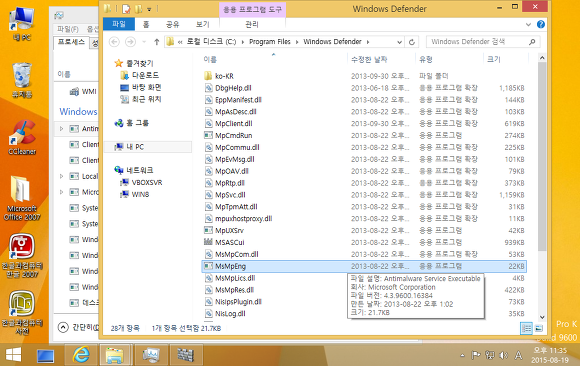Open recent locations dropdown arrow
This screenshot has width=580, height=366.
tap(144, 42)
